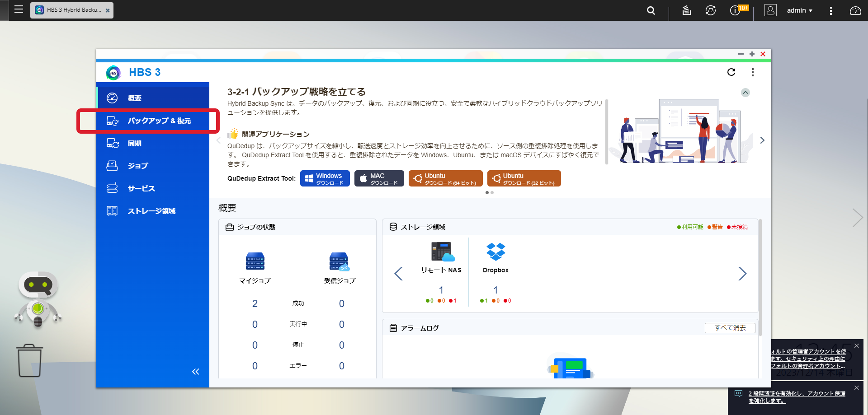Screen dimensions: 868x415
Task: Dismiss the admin account warning notification
Action: 857,346
